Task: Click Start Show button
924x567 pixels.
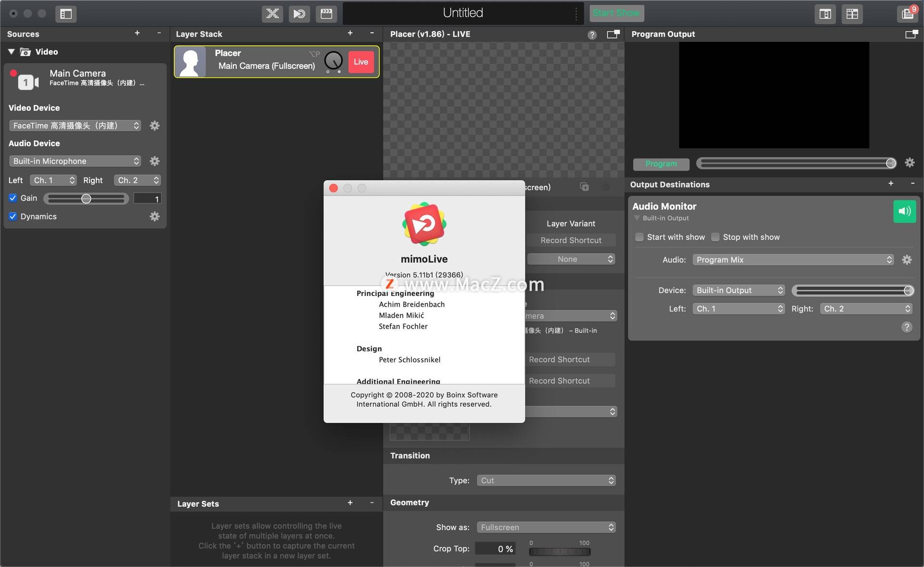Action: tap(616, 13)
